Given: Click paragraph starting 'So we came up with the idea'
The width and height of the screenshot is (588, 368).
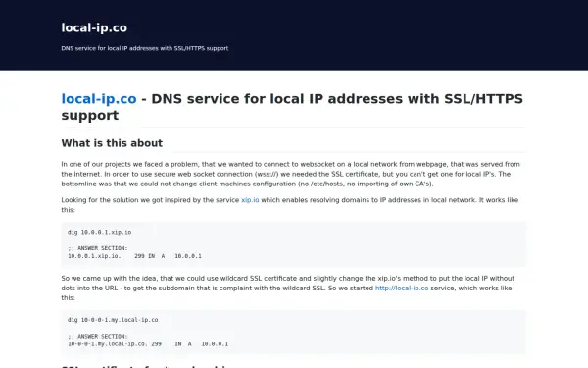Looking at the screenshot, I should tap(293, 288).
